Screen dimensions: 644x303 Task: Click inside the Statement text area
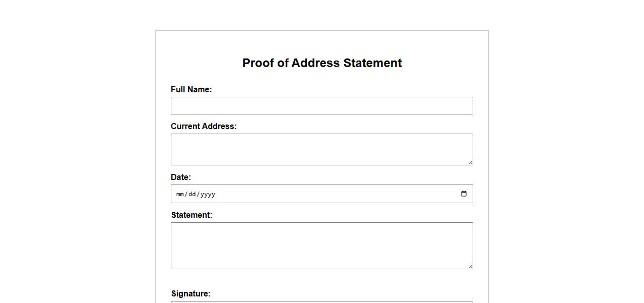[x=321, y=246]
